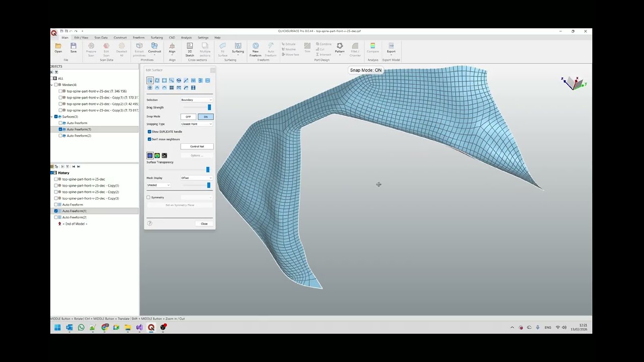Open the Snapping Type Closest Point dropdown
Screen dimensions: 644x362
(197, 124)
